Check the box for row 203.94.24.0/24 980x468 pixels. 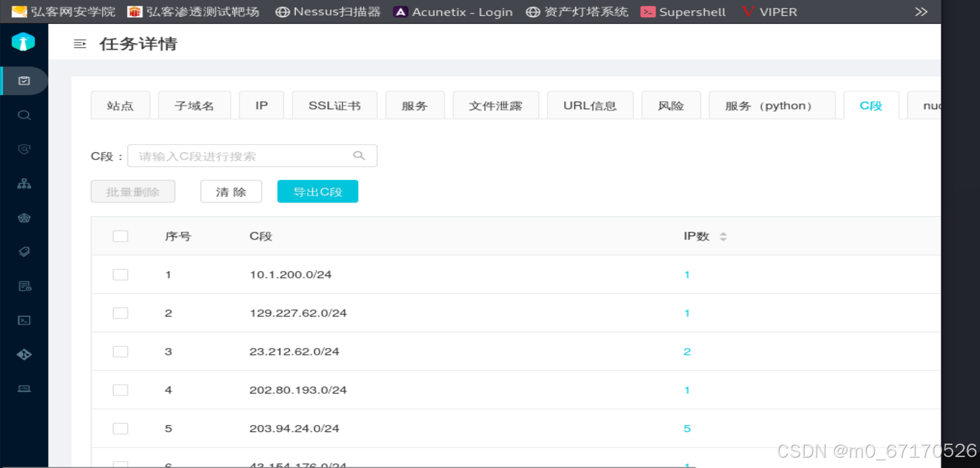click(x=120, y=429)
